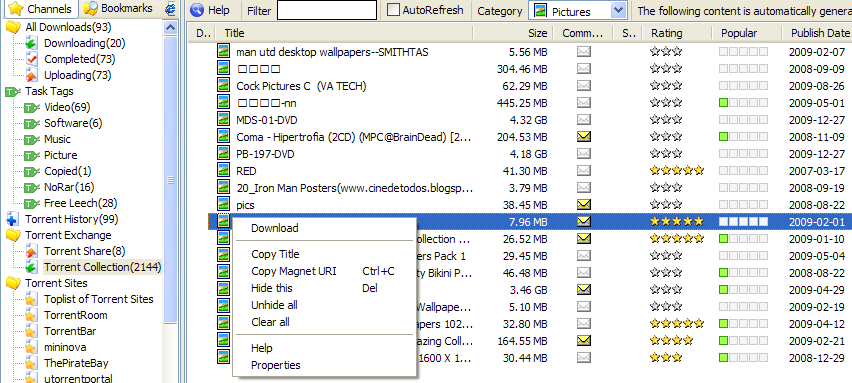Image resolution: width=852 pixels, height=383 pixels.
Task: Click the tag icon beside NoRar(16)
Action: [x=33, y=187]
